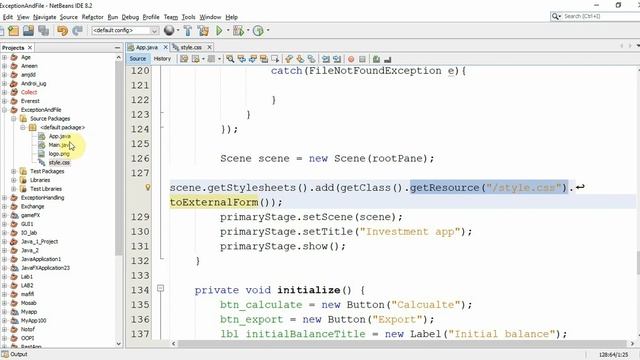Click Shift Line Right icon
Screen dimensions: 640x360
(x=337, y=59)
